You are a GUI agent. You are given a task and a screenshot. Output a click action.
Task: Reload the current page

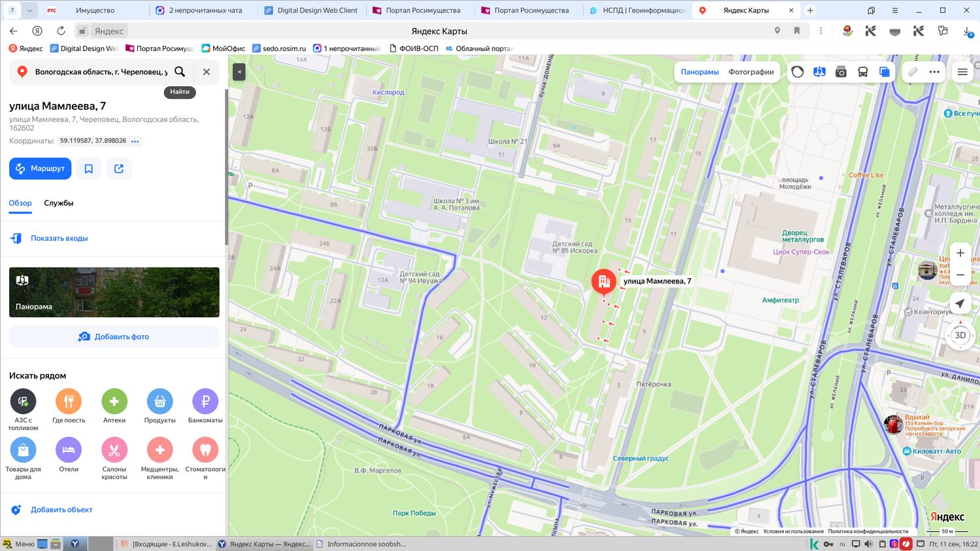pos(61,31)
